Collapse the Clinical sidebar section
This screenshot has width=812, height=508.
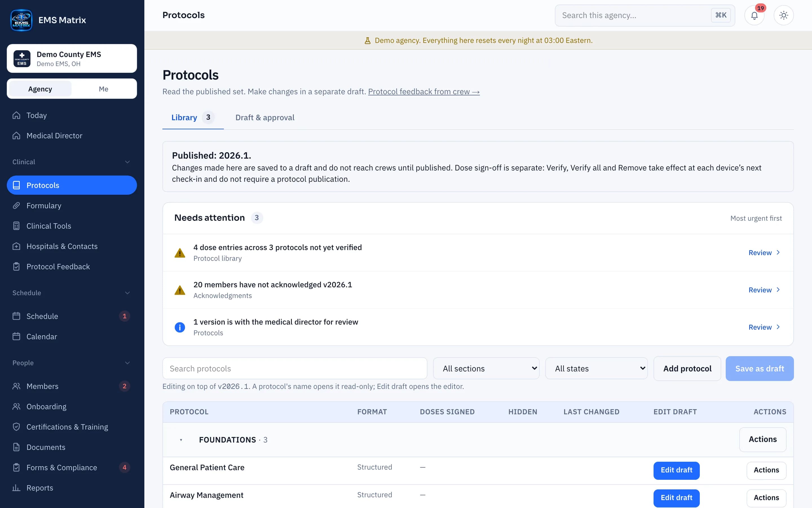(127, 162)
